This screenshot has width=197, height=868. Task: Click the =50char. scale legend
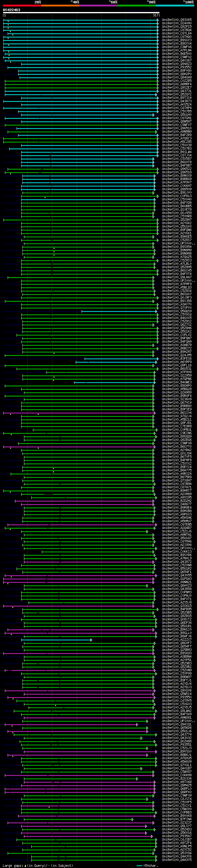tap(147, 865)
